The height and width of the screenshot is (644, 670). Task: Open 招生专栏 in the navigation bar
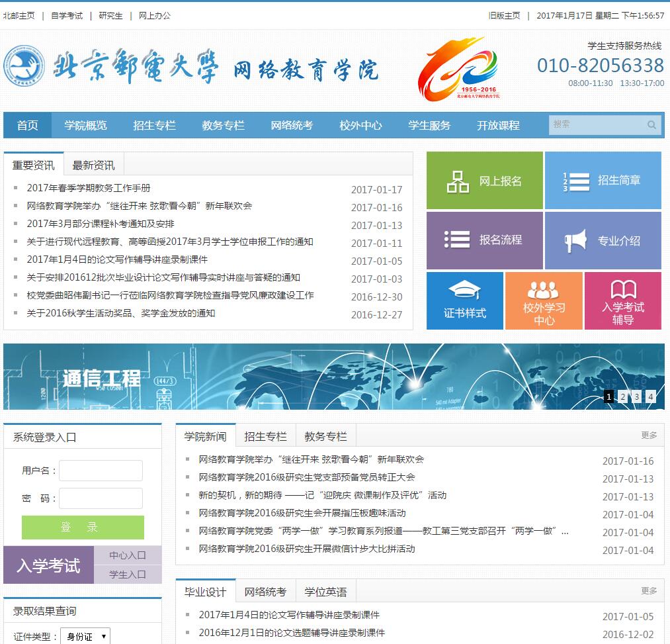(x=154, y=125)
